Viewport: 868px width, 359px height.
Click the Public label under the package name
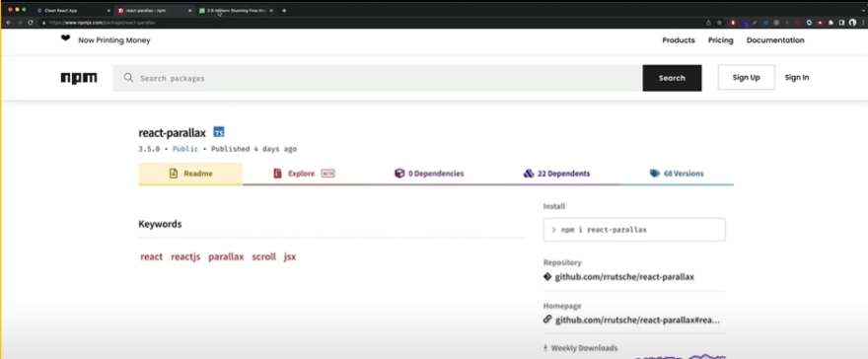[185, 149]
